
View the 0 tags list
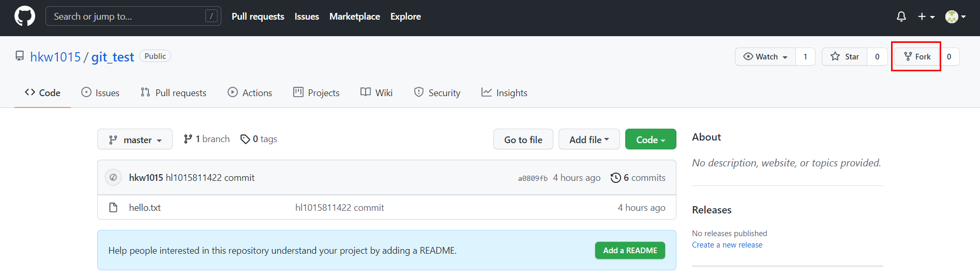coord(259,139)
